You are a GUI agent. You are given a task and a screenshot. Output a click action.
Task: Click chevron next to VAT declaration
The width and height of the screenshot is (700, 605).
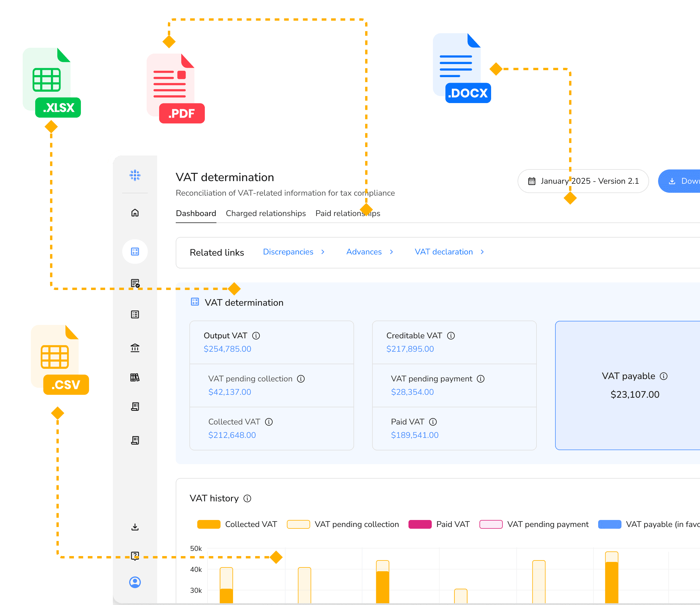click(x=482, y=252)
